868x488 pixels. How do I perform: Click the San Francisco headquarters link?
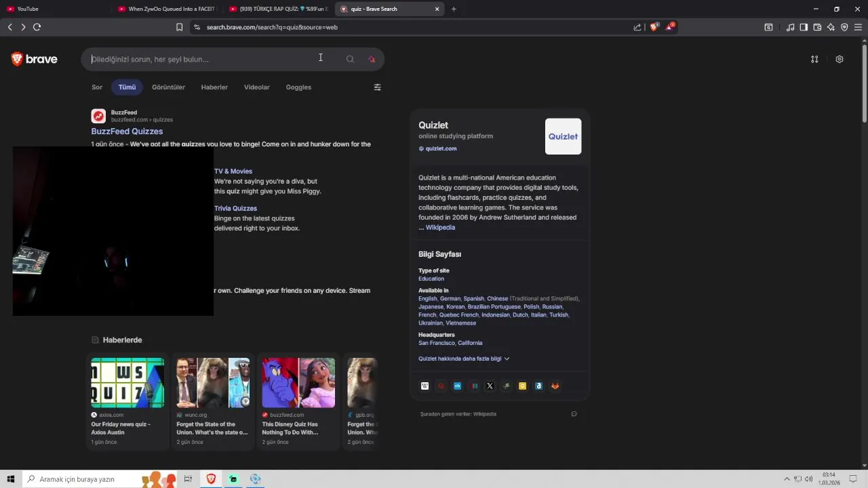437,343
